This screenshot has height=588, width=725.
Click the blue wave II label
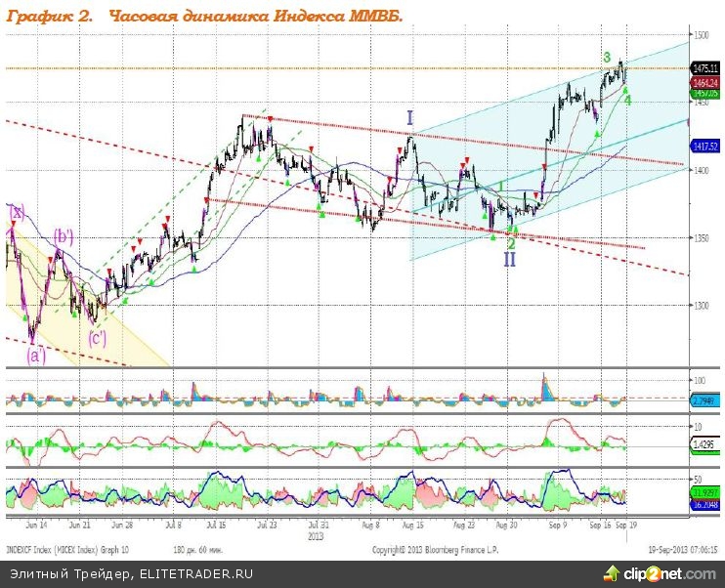509,260
